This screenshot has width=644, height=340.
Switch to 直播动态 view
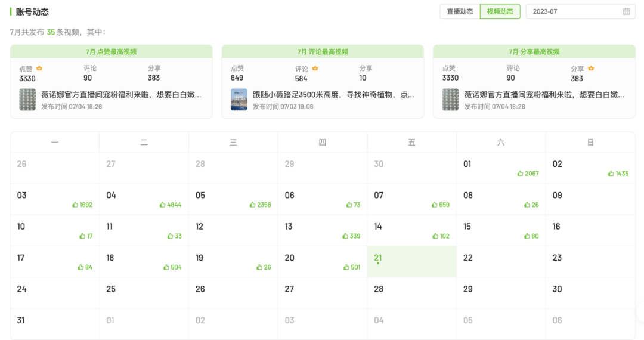click(460, 11)
